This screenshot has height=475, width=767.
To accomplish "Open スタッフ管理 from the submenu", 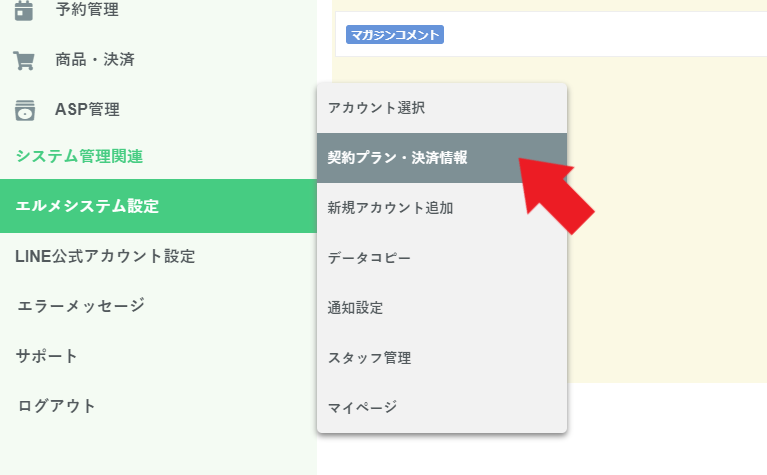I will point(442,358).
